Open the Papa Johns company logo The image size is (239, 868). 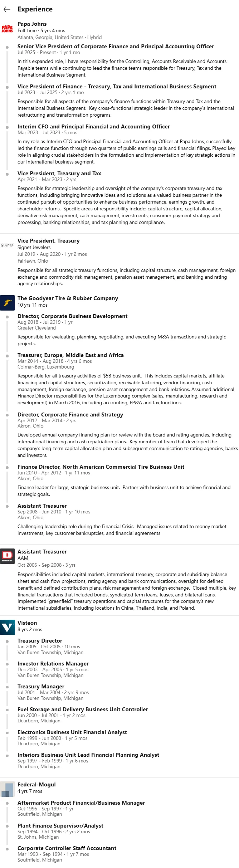[x=7, y=29]
